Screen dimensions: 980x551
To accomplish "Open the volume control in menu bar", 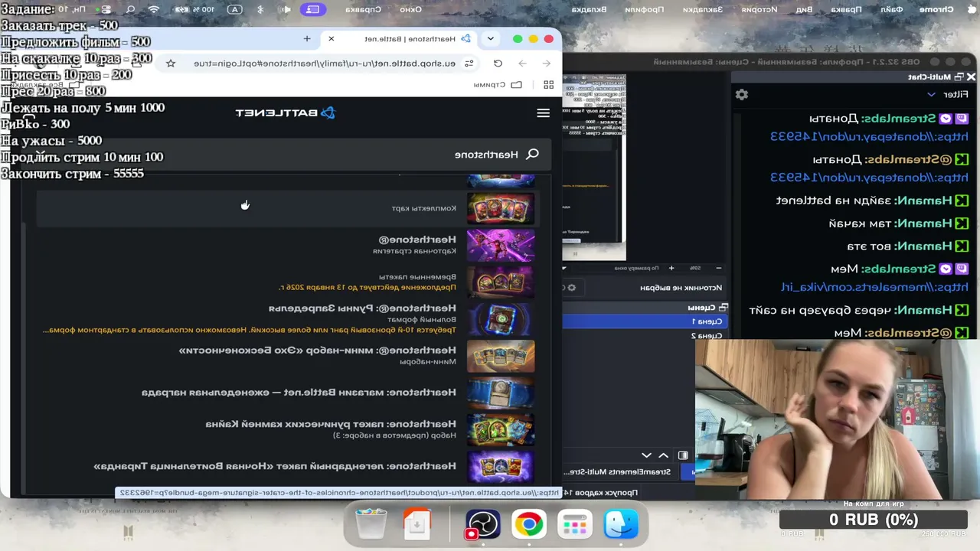I will [x=286, y=9].
